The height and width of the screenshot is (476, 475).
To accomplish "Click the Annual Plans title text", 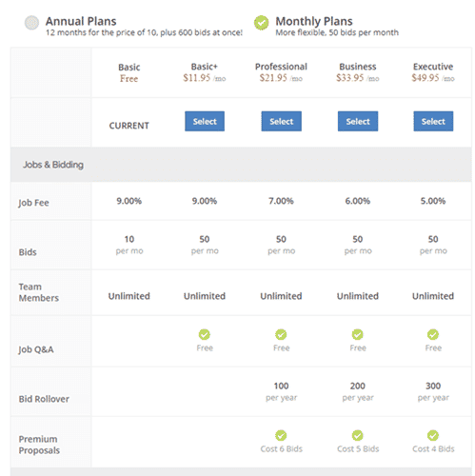I will pos(81,21).
